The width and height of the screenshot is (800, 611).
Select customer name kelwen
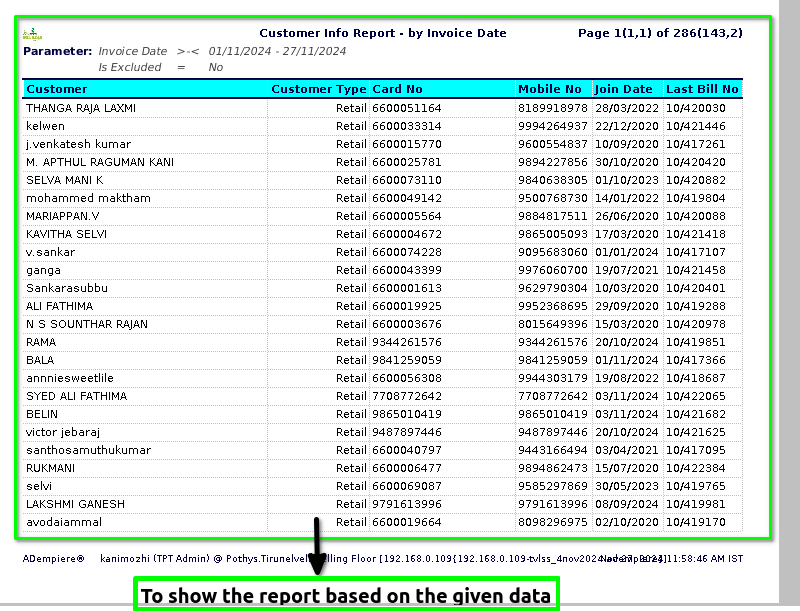[45, 126]
